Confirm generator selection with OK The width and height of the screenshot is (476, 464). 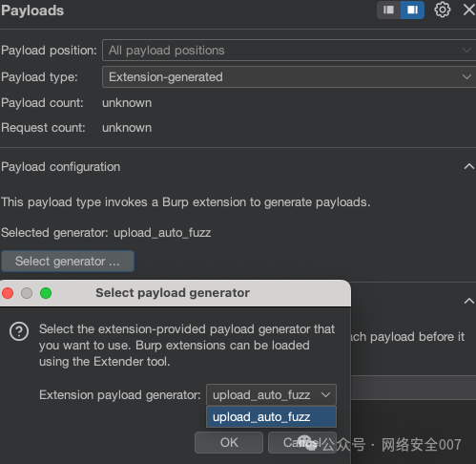point(229,442)
